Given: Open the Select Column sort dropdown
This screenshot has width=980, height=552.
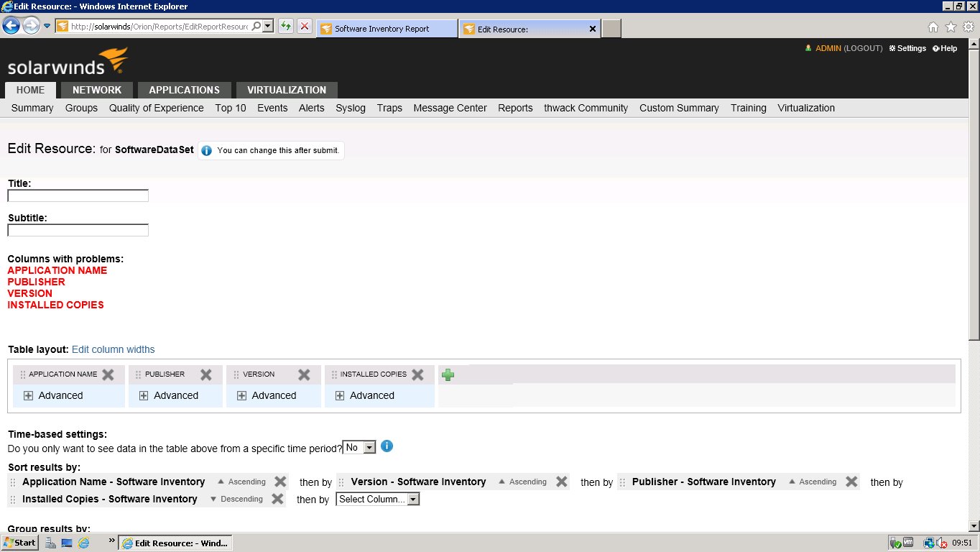Looking at the screenshot, I should click(x=378, y=500).
